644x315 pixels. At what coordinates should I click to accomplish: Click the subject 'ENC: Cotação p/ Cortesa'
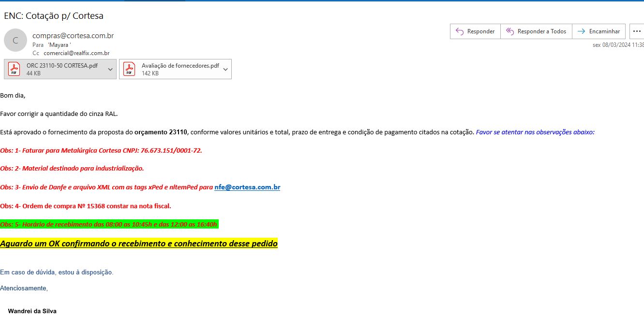[x=54, y=15]
